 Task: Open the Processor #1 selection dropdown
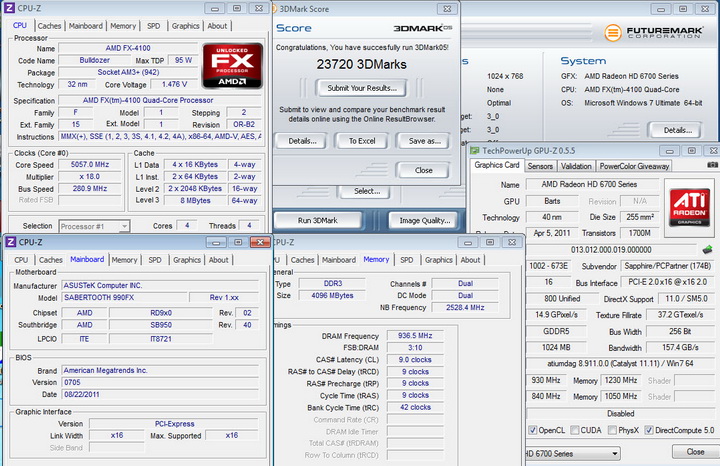click(x=94, y=226)
